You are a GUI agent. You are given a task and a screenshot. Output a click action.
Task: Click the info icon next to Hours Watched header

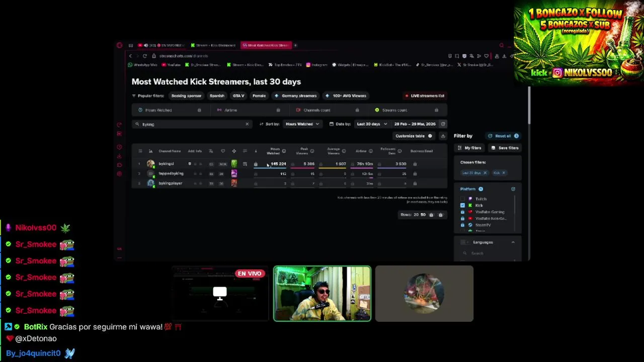pyautogui.click(x=284, y=151)
